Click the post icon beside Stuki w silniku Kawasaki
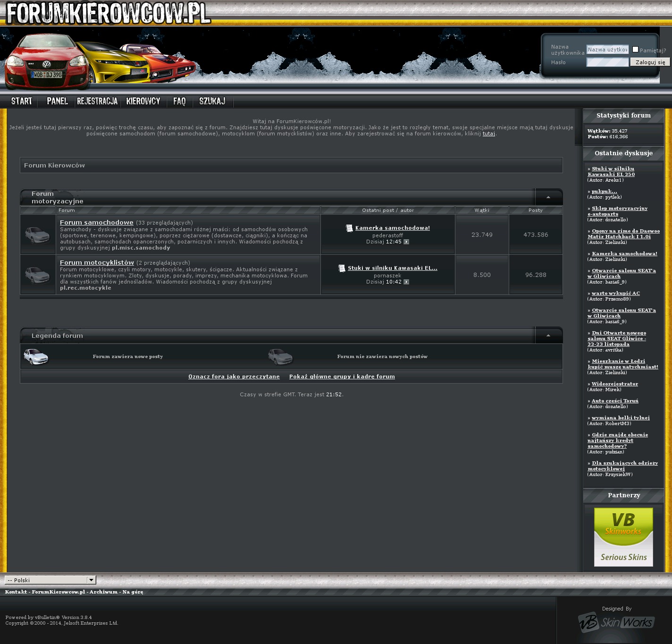The image size is (672, 644). [x=342, y=268]
